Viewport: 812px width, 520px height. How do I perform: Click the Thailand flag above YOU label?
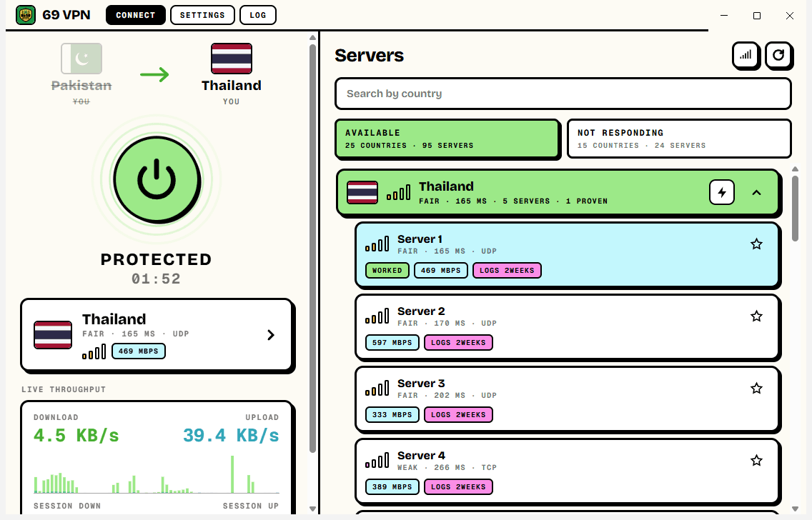[232, 59]
